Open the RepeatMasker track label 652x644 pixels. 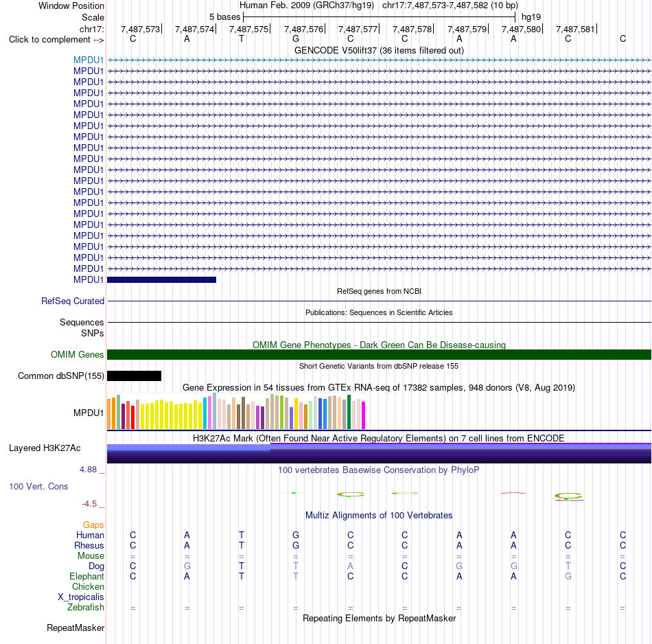(x=75, y=628)
